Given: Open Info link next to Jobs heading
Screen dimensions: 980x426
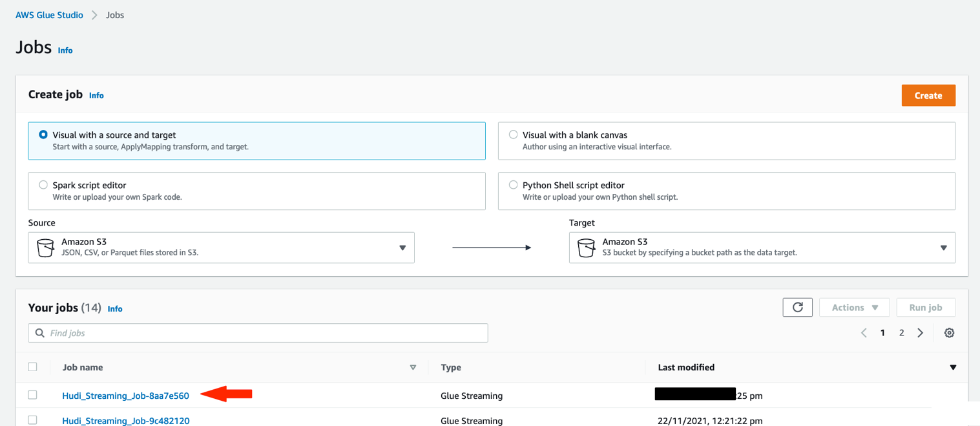Looking at the screenshot, I should tap(65, 50).
